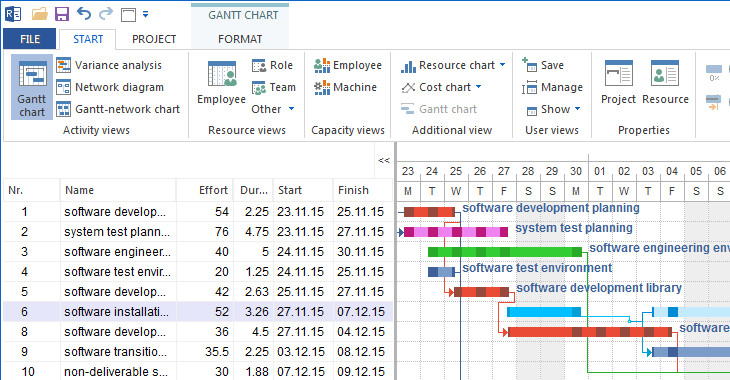Screen dimensions: 730x380
Task: Open Project properties
Action: point(618,83)
